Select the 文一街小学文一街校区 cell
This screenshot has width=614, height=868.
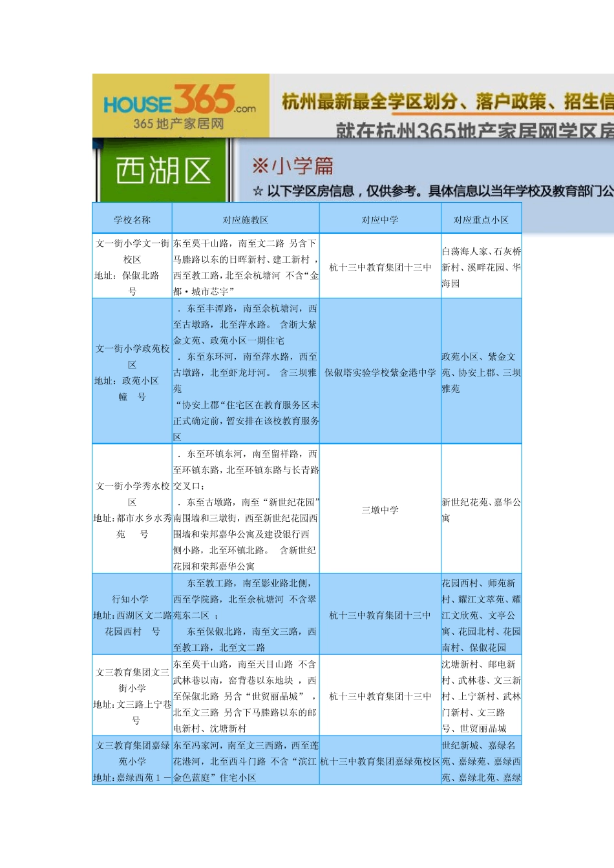pyautogui.click(x=132, y=266)
